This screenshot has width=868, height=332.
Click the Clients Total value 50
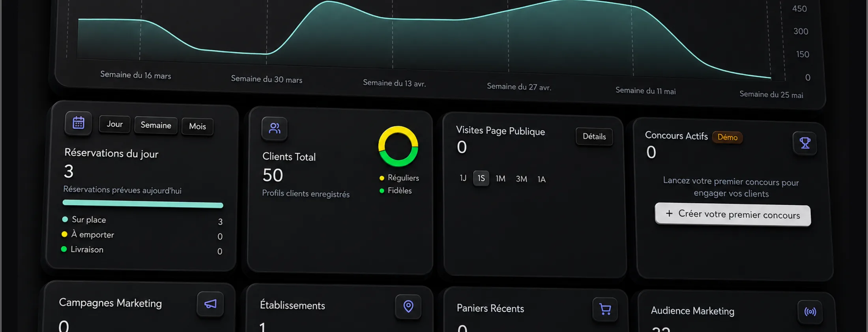point(273,175)
